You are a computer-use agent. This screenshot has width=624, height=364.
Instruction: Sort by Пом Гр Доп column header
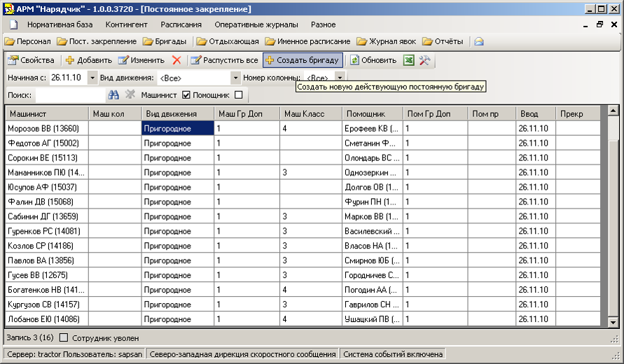pyautogui.click(x=436, y=114)
